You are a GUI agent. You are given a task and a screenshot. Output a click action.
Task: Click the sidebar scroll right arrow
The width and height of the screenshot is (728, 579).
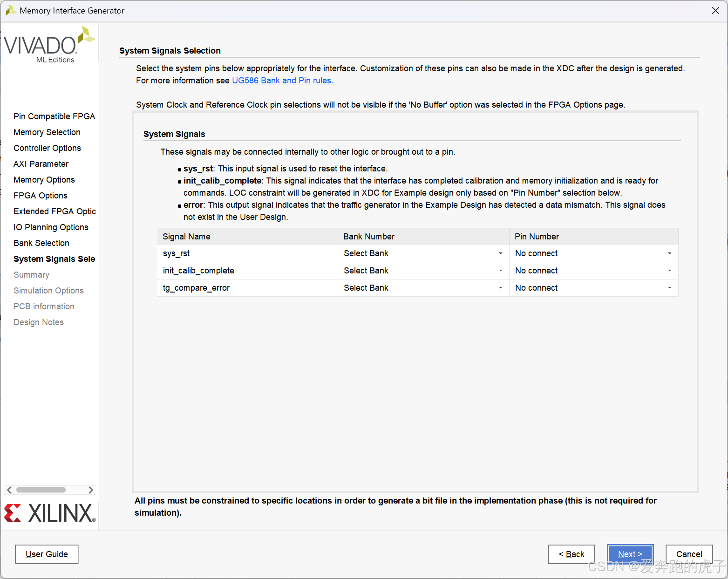(x=91, y=490)
